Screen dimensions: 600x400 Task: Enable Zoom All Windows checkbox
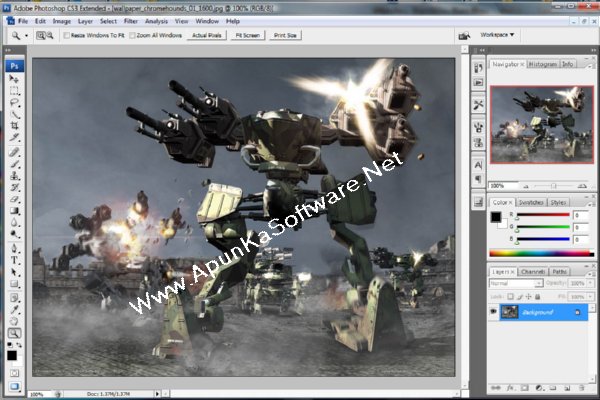[x=132, y=35]
